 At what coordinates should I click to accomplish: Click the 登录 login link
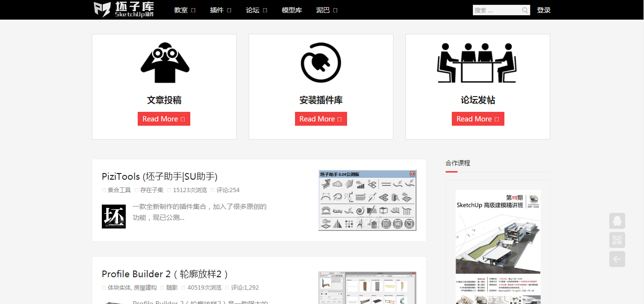(544, 10)
